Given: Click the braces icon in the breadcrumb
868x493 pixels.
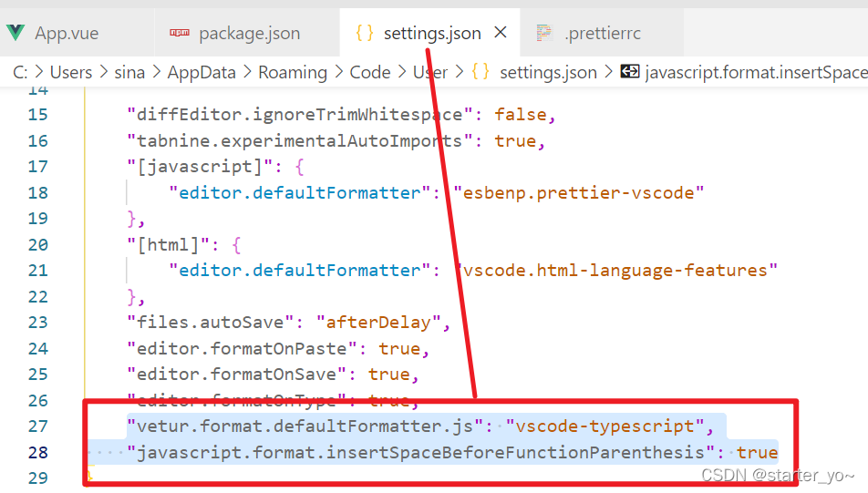Looking at the screenshot, I should [x=480, y=72].
